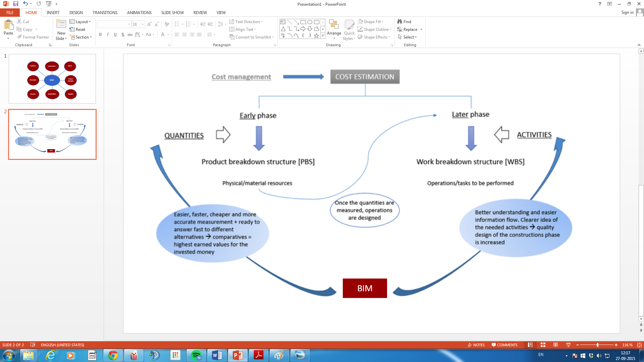Open Reading View from status bar
The height and width of the screenshot is (362, 644).
coord(556,345)
